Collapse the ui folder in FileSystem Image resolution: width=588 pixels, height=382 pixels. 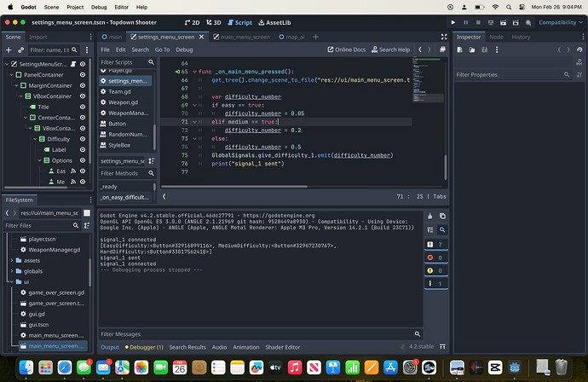tap(12, 281)
